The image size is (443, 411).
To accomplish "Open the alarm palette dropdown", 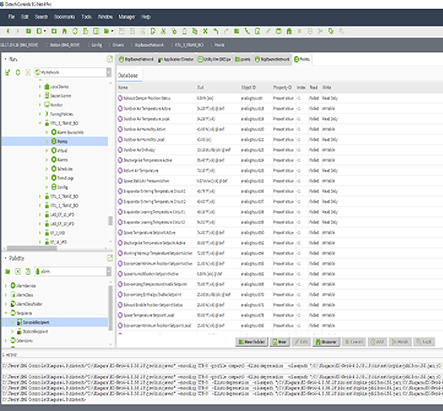I will pyautogui.click(x=109, y=272).
